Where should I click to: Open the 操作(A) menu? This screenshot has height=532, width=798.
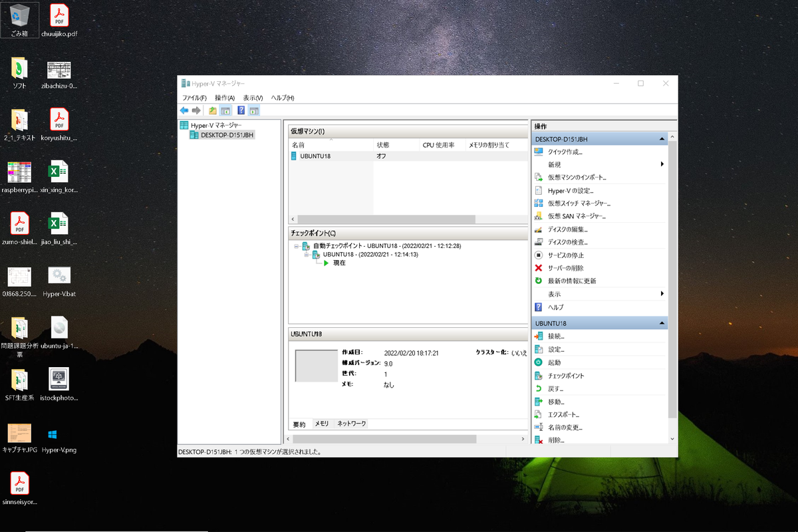point(225,98)
